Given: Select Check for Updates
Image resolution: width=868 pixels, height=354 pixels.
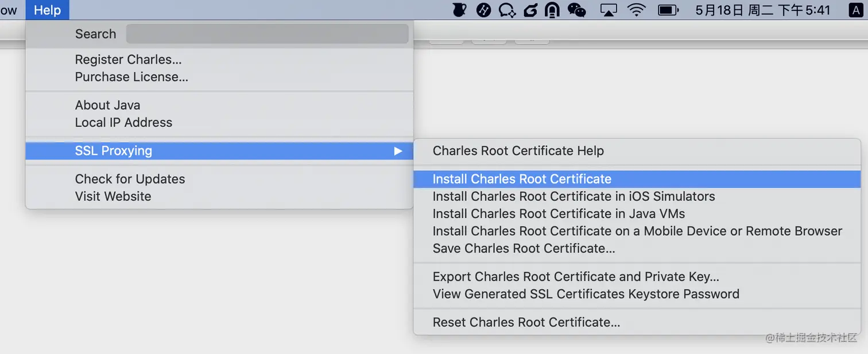Looking at the screenshot, I should tap(219, 179).
